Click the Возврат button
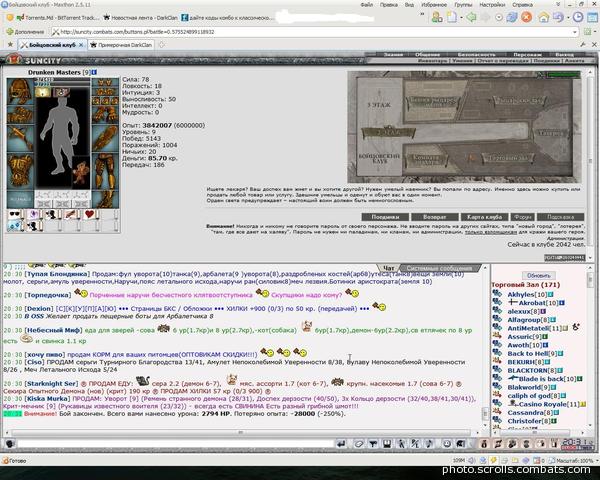Viewport: 600px width, 480px height. [435, 217]
